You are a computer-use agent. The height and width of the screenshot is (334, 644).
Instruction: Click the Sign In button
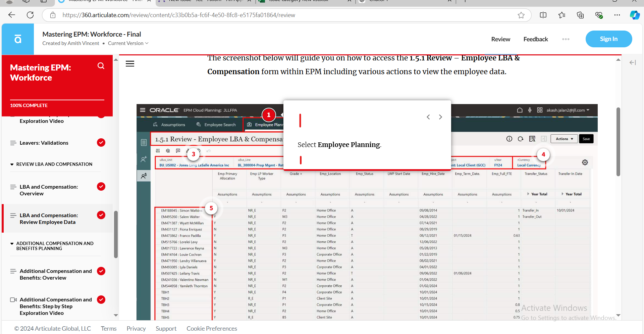click(x=609, y=39)
